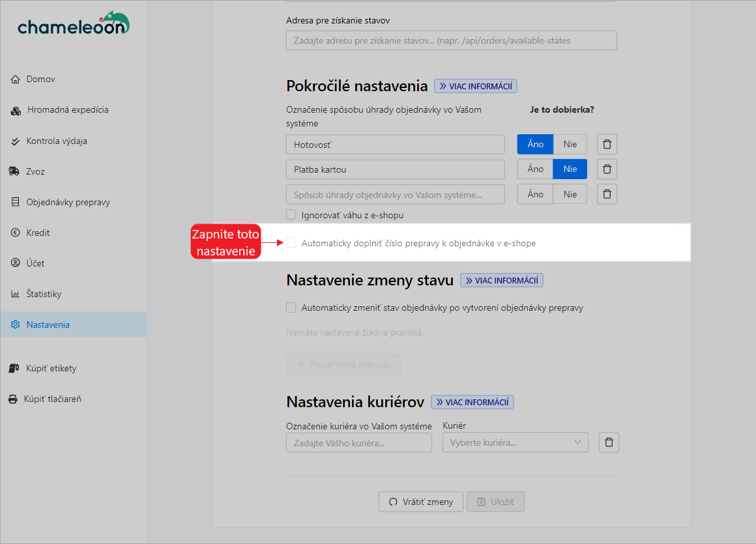Click the Adresa pre získanie stavov input field

(451, 40)
